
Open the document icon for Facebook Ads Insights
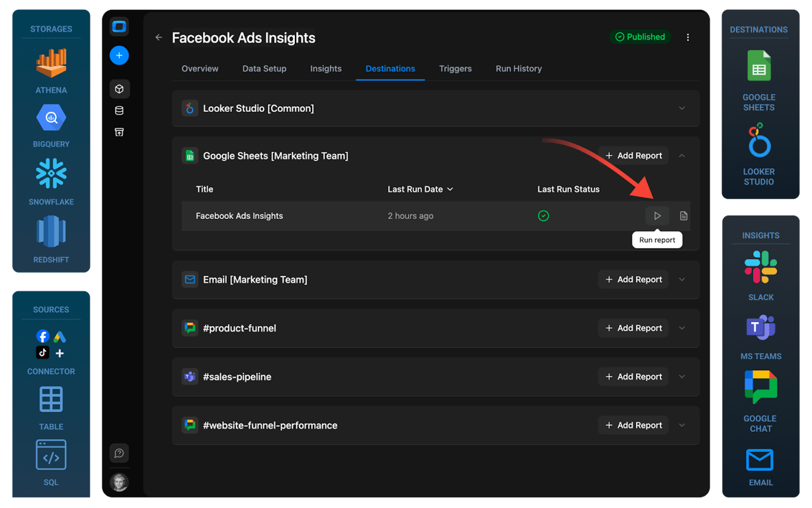point(684,216)
